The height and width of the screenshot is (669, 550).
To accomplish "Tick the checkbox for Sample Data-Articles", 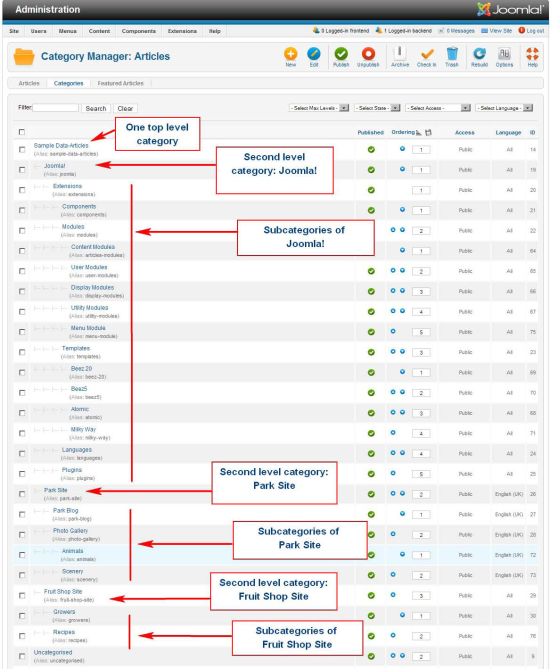I will (x=22, y=149).
